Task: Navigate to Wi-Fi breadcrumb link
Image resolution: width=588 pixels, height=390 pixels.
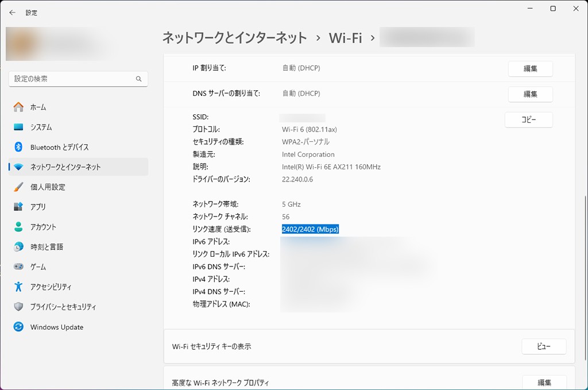Action: point(345,38)
